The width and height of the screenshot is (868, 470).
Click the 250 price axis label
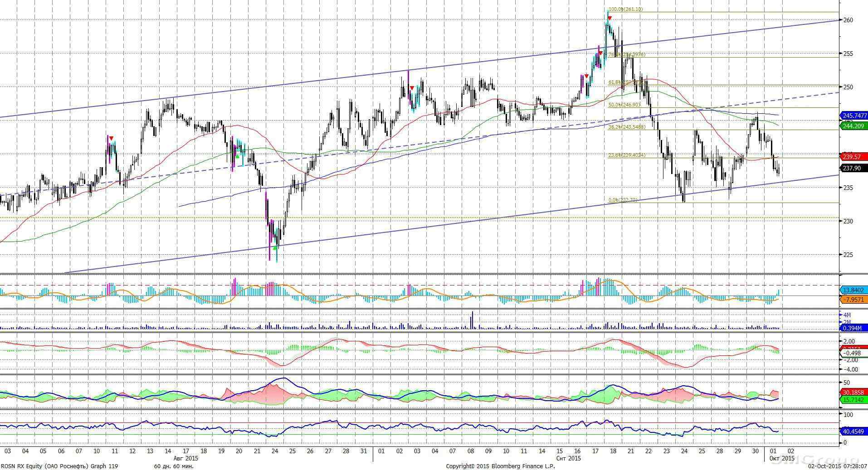point(848,87)
